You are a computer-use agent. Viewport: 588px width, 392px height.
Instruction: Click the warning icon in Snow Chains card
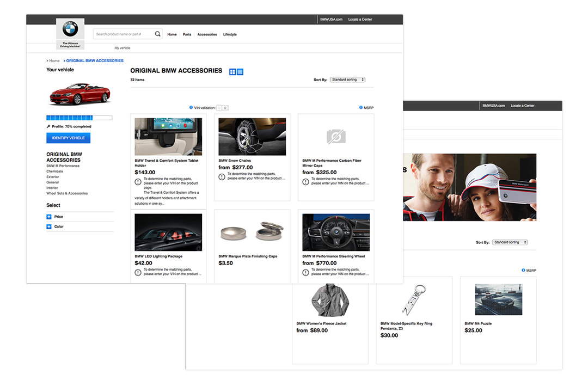tap(222, 177)
